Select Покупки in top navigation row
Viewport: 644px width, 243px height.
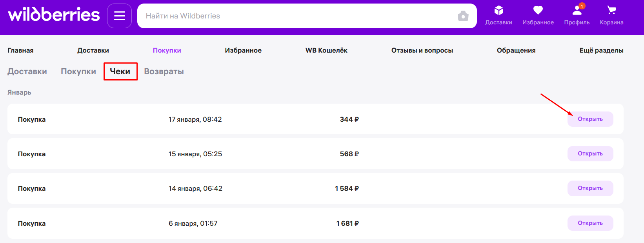pos(167,50)
